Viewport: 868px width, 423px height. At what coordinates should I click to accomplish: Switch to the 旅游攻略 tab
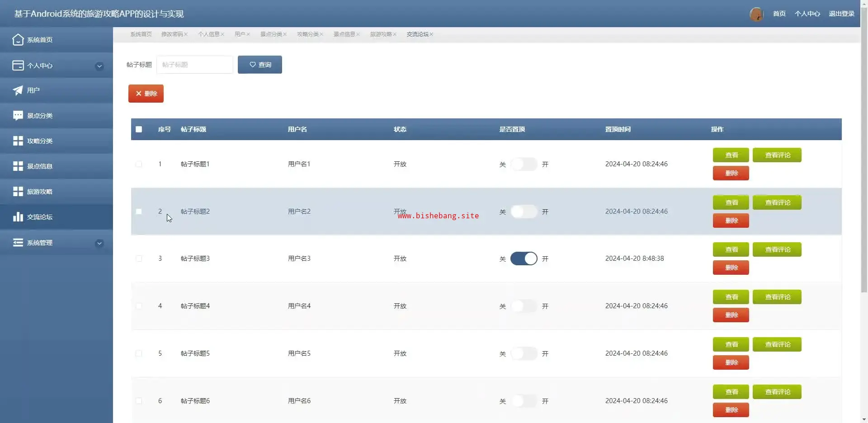pyautogui.click(x=381, y=34)
